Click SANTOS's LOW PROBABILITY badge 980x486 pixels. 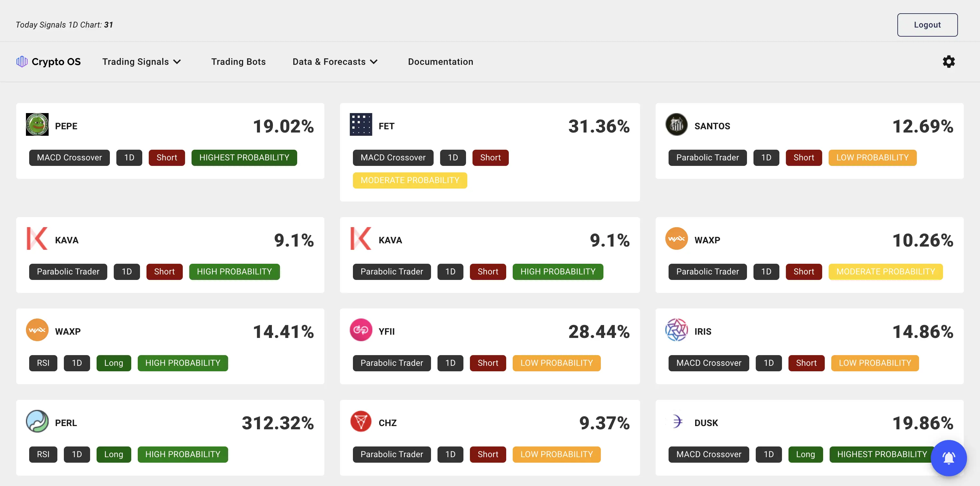pos(872,157)
